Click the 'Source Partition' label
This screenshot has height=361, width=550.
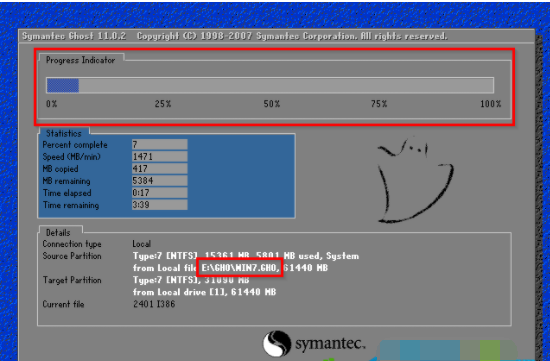coord(72,256)
